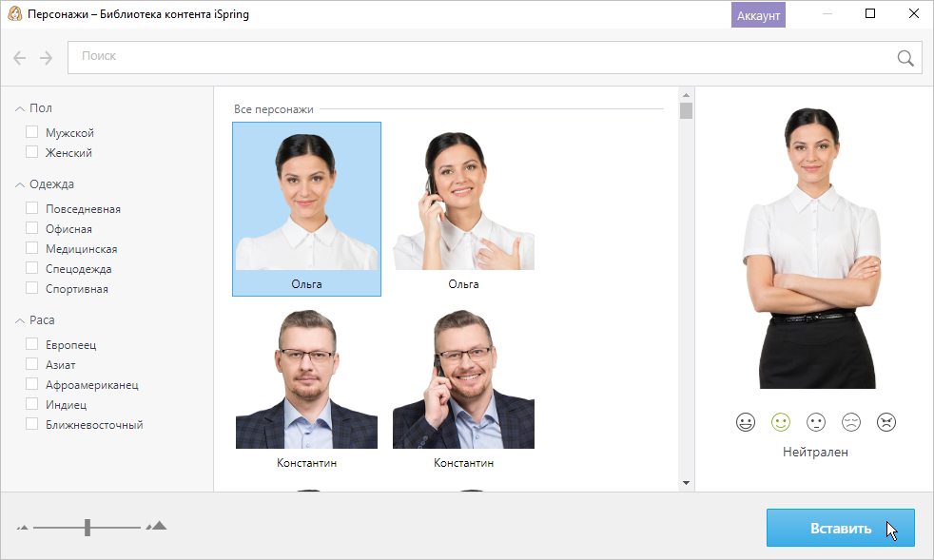The height and width of the screenshot is (560, 934).
Task: Go forward with the right arrow
Action: coord(46,58)
